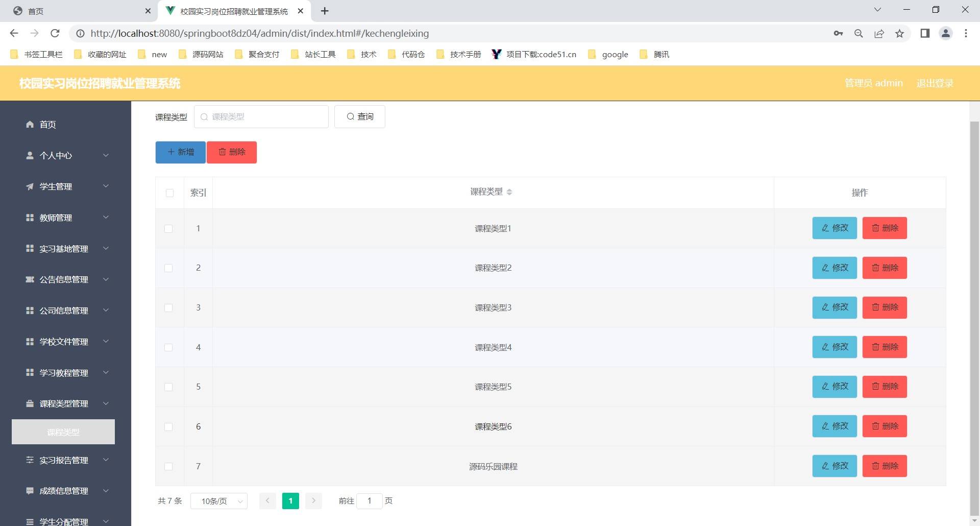Select the 首页 home icon in sidebar
980x526 pixels.
pyautogui.click(x=30, y=124)
